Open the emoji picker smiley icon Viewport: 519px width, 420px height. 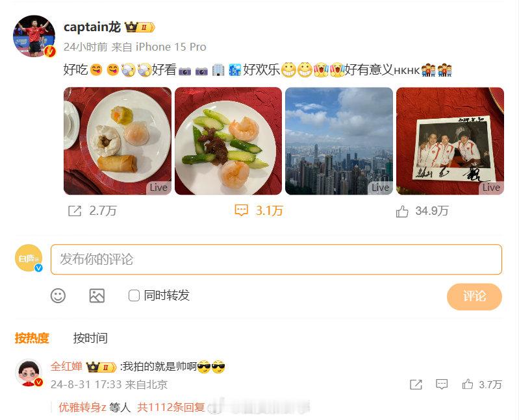[58, 295]
